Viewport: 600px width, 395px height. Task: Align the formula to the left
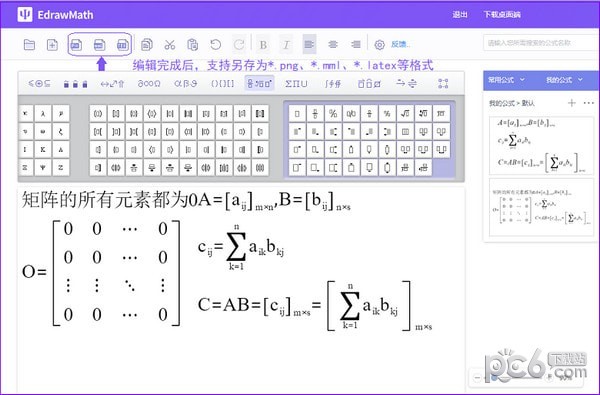tap(309, 44)
